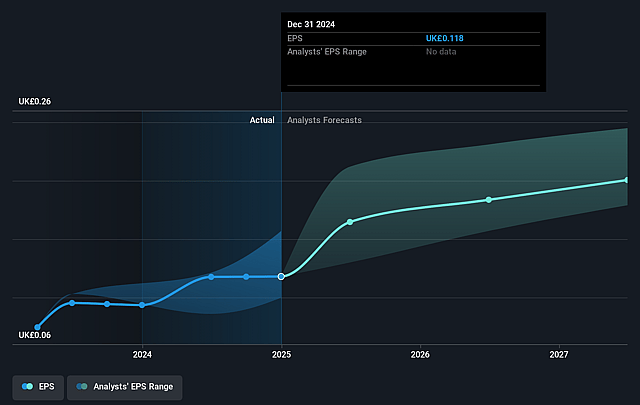Click the Dec 31 2024 tooltip header
Screen dimensions: 640x405
(x=311, y=24)
